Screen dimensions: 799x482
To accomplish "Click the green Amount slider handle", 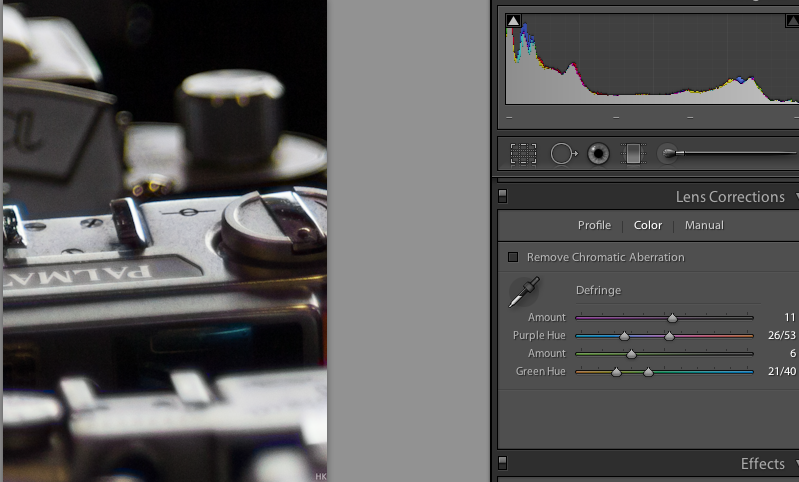I will 631,354.
